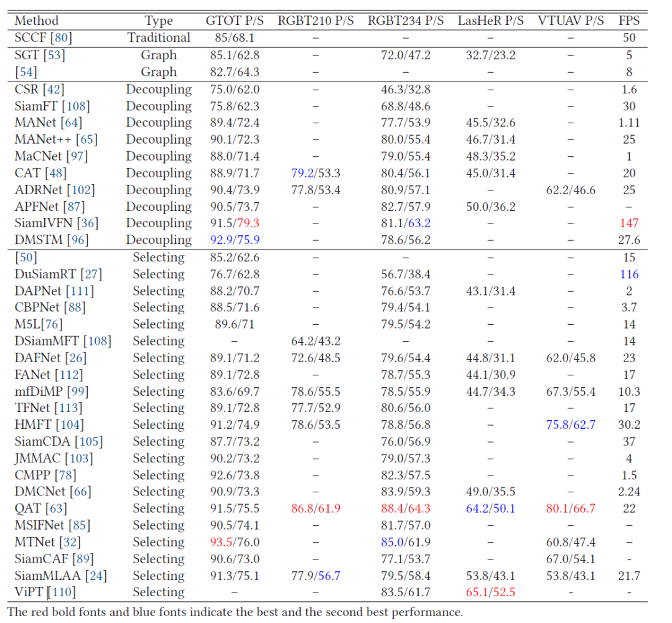Select the table footnote about red bold fonts
Image resolution: width=672 pixels, height=623 pixels.
(235, 612)
